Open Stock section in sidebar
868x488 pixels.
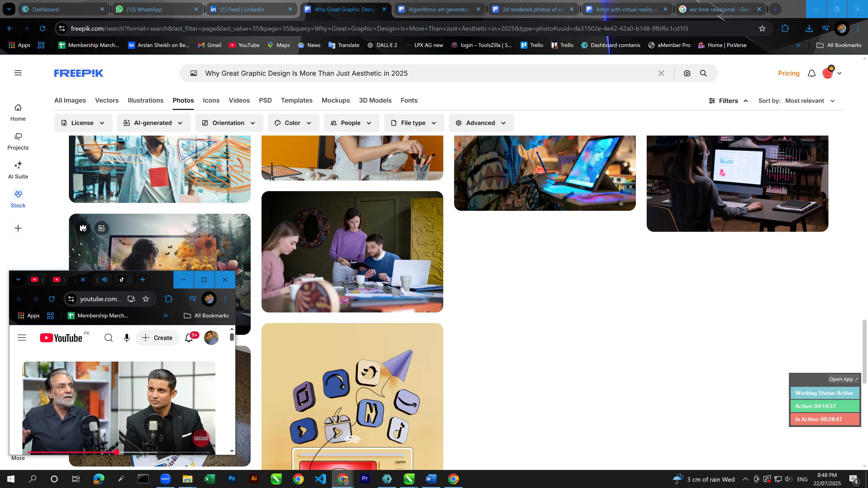click(x=18, y=199)
